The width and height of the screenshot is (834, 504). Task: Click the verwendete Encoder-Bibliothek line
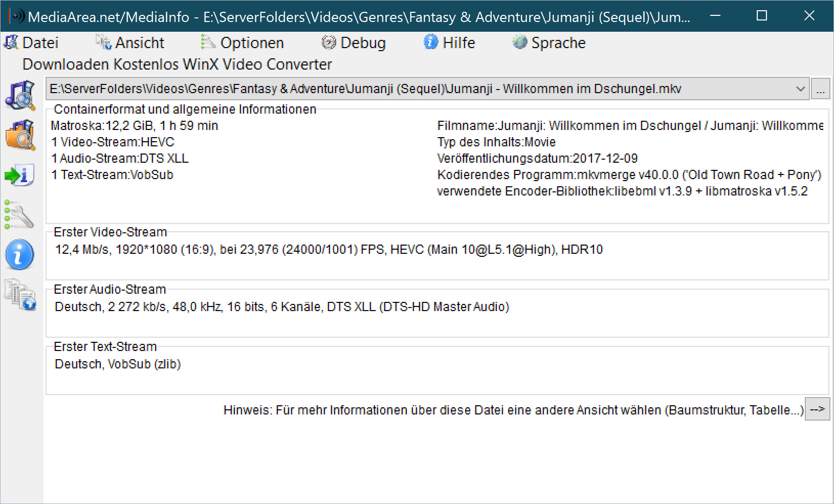coord(622,191)
